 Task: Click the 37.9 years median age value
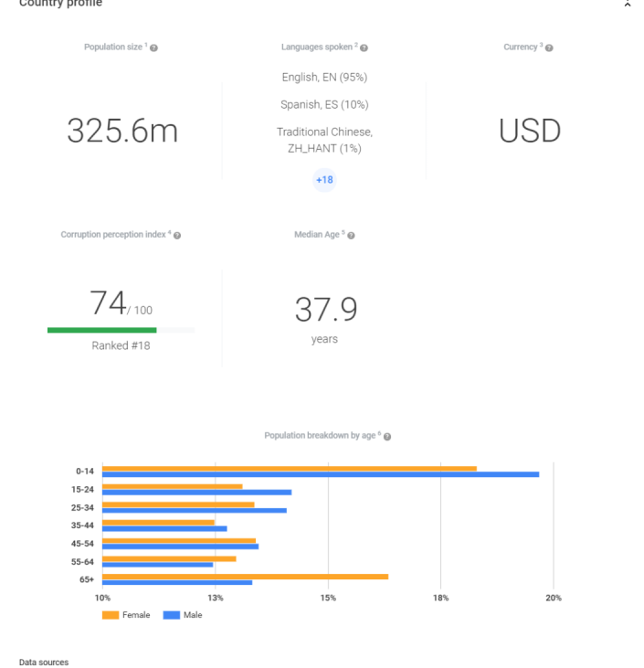coord(324,311)
